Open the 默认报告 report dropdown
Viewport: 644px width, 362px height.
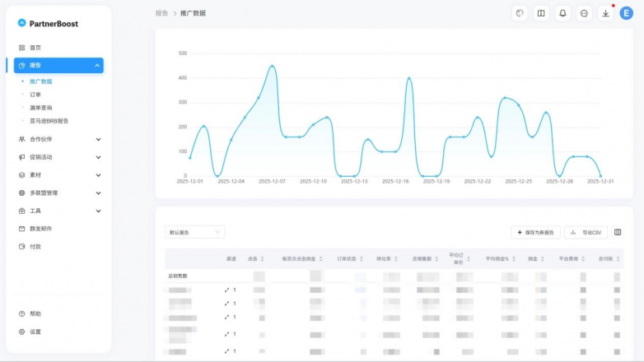194,233
